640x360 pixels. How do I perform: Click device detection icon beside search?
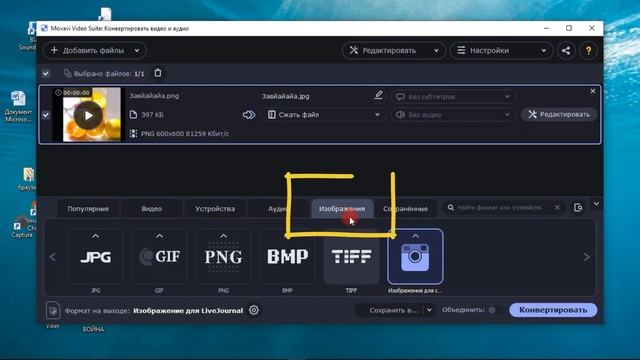coord(578,208)
